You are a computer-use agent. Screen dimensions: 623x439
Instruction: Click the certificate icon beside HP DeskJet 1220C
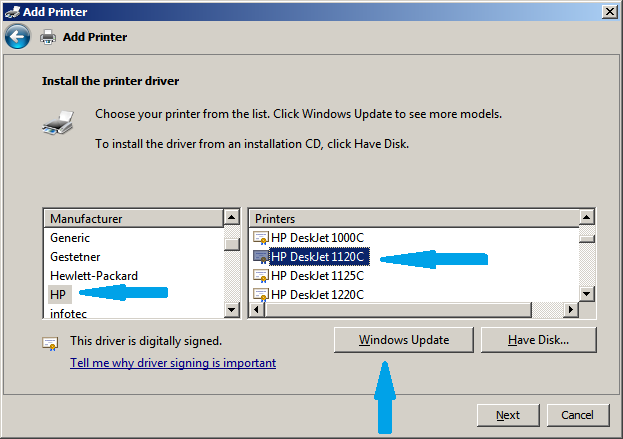(x=261, y=295)
